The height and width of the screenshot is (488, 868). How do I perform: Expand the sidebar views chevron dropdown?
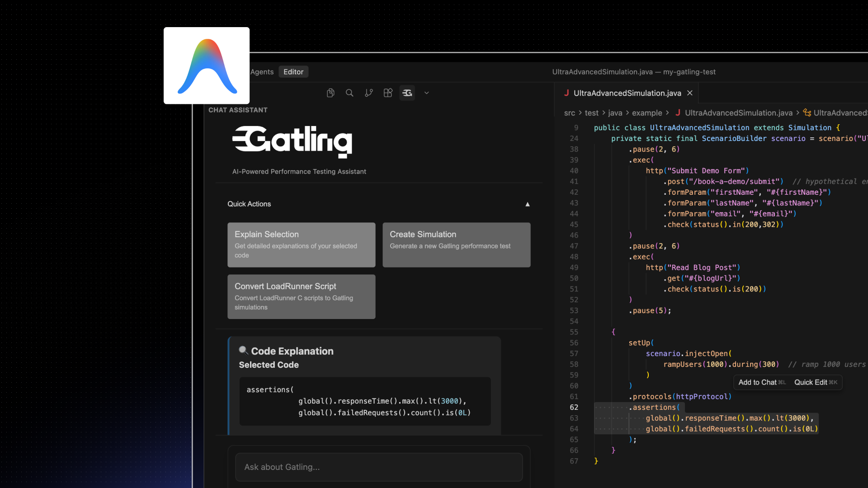point(426,93)
